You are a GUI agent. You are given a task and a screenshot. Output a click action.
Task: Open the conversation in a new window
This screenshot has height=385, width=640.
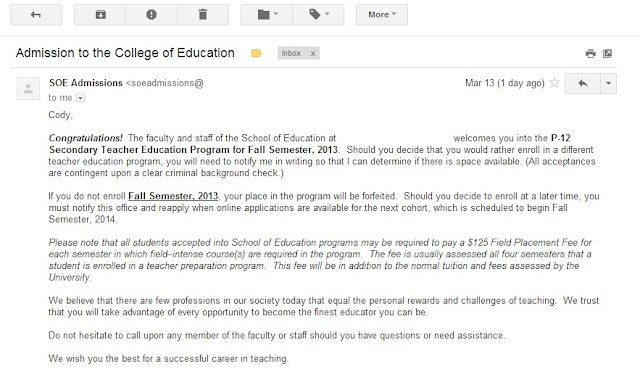pos(607,53)
